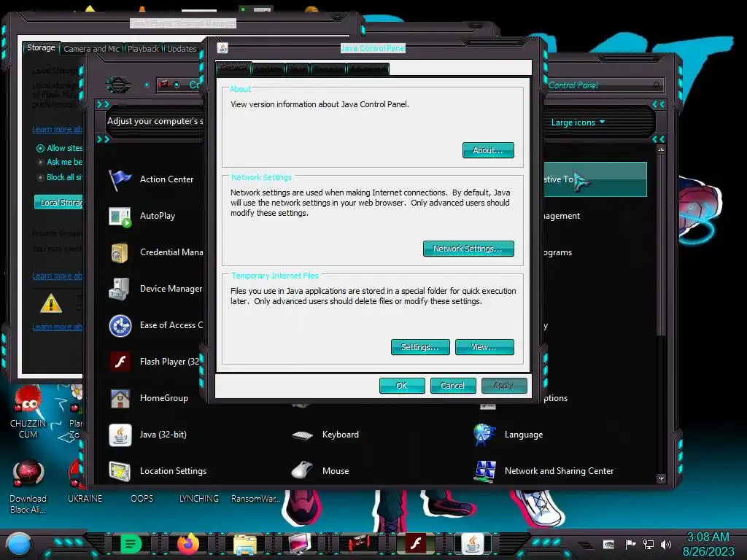Viewport: 747px width, 560px height.
Task: Open network status icon in the system tray
Action: [648, 544]
